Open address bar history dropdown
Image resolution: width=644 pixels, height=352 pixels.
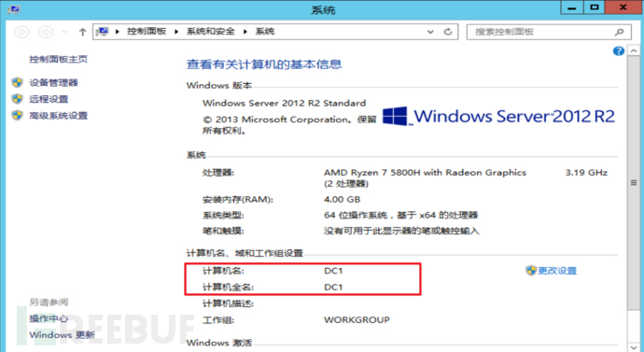pyautogui.click(x=430, y=32)
